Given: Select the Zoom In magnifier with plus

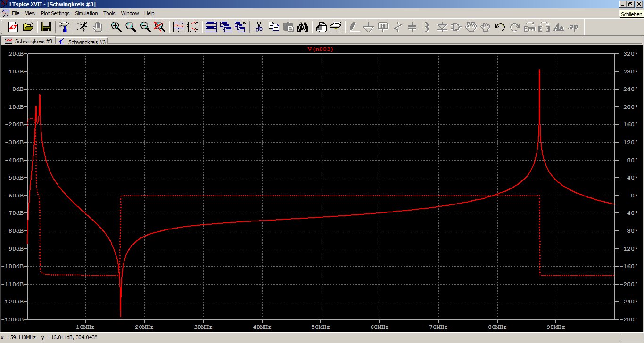Looking at the screenshot, I should coord(116,27).
